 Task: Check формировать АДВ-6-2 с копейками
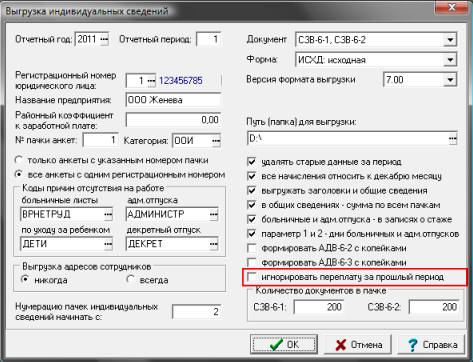click(x=252, y=248)
